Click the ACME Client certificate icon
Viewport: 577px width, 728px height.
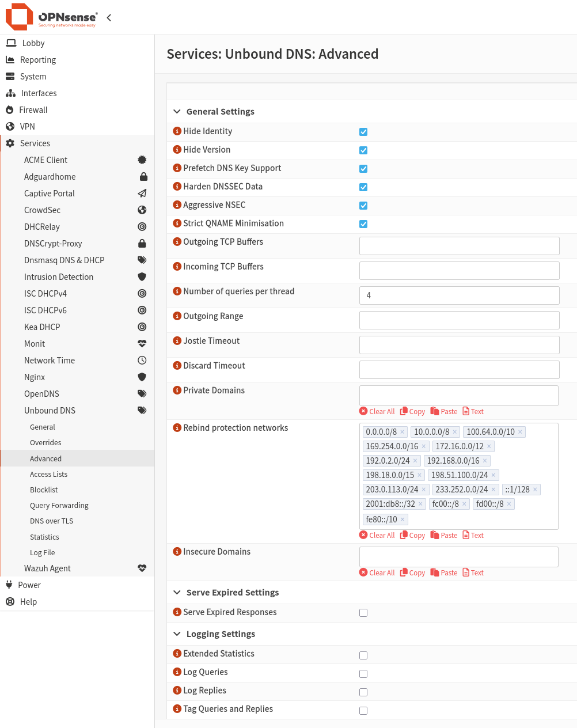coord(142,160)
